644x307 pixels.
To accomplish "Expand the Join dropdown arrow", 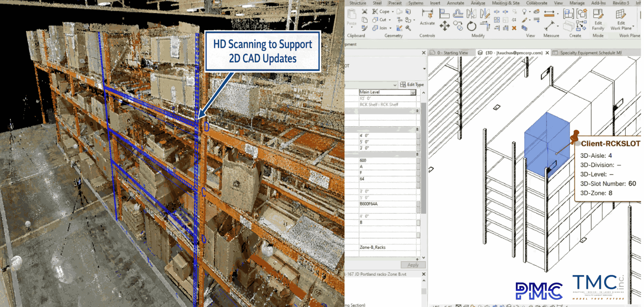I will click(x=390, y=28).
